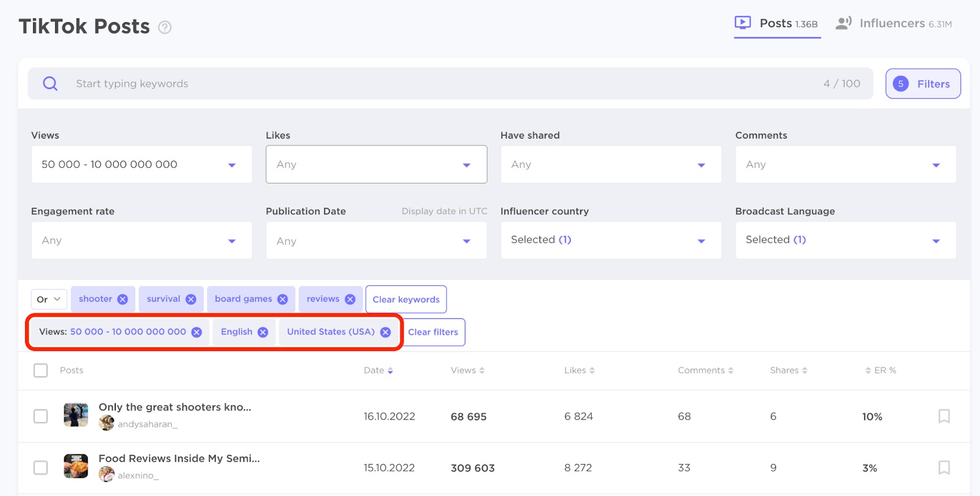This screenshot has height=496, width=980.
Task: Open post titled Only the great shooters kno...
Action: (175, 407)
